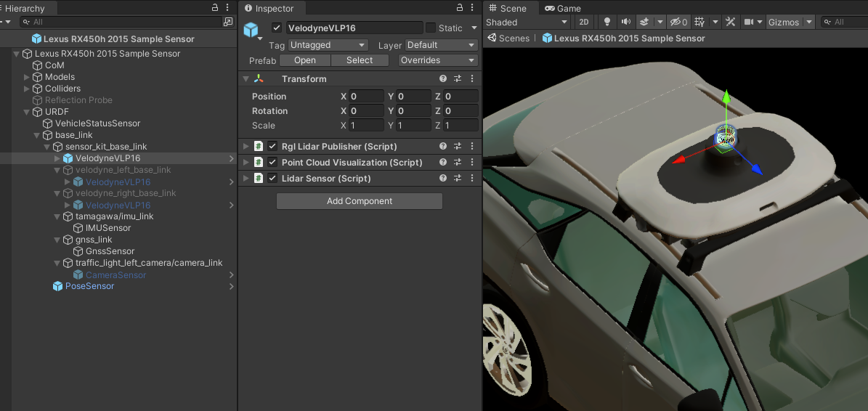Toggle scene lighting with the lightbulb icon
Screen dimensions: 868x411
(x=607, y=23)
